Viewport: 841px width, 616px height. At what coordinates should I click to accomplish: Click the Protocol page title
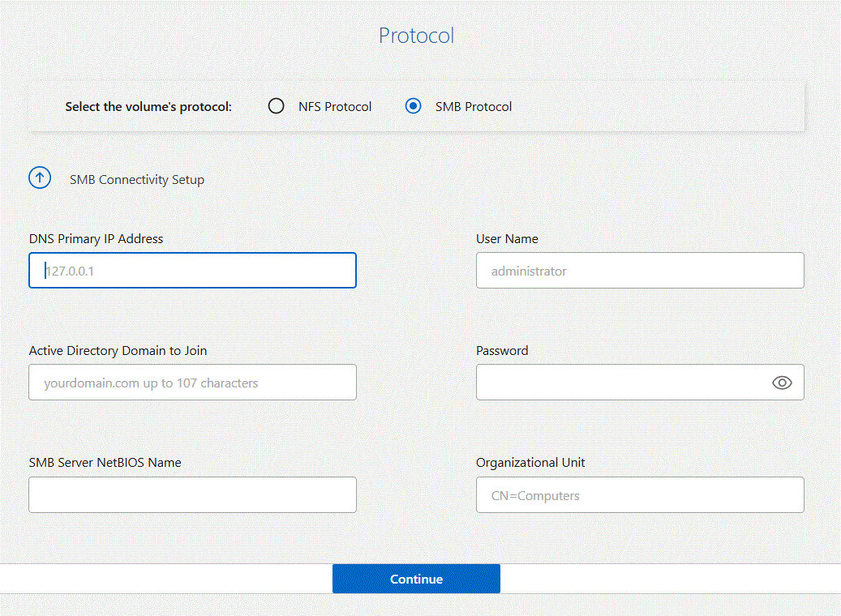(416, 35)
